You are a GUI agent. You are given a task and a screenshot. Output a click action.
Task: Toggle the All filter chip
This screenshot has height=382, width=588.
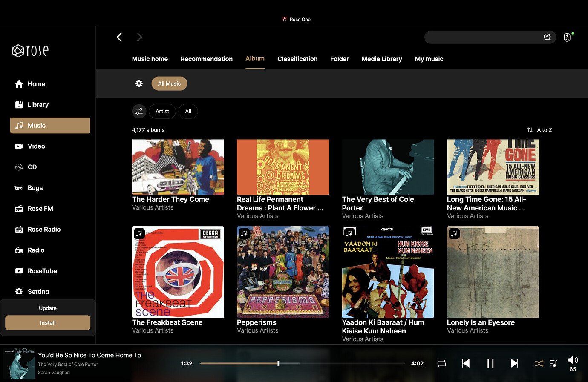tap(188, 112)
